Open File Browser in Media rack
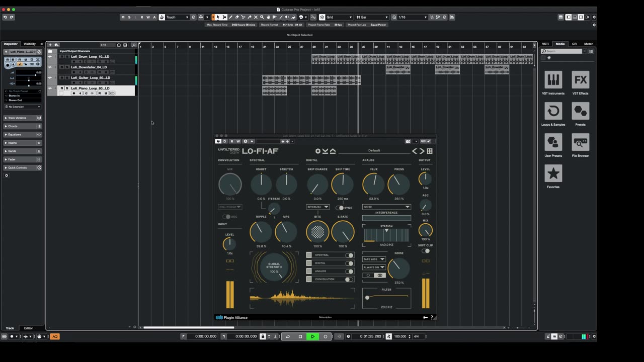 580,145
